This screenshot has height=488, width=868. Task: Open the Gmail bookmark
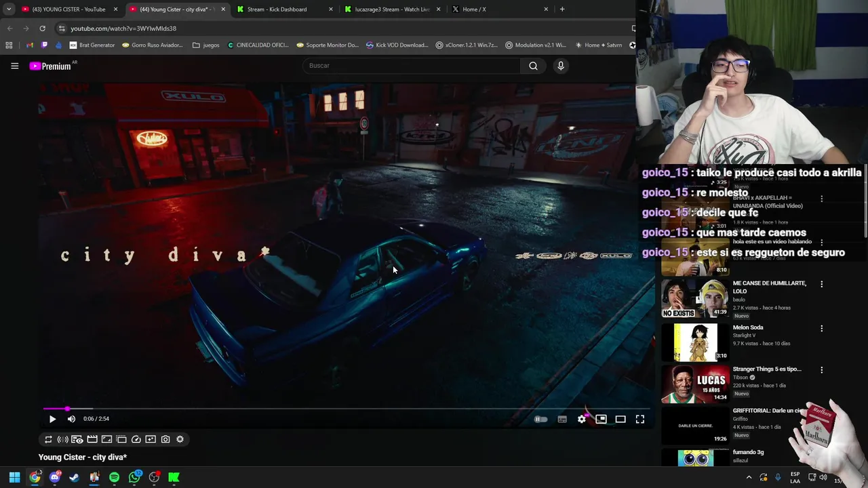(30, 45)
